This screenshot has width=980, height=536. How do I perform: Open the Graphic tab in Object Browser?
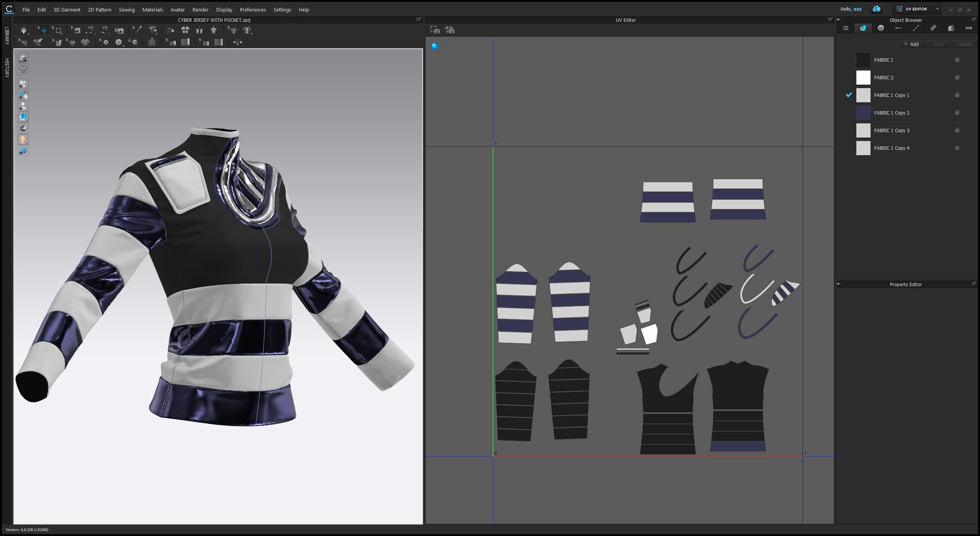[951, 28]
